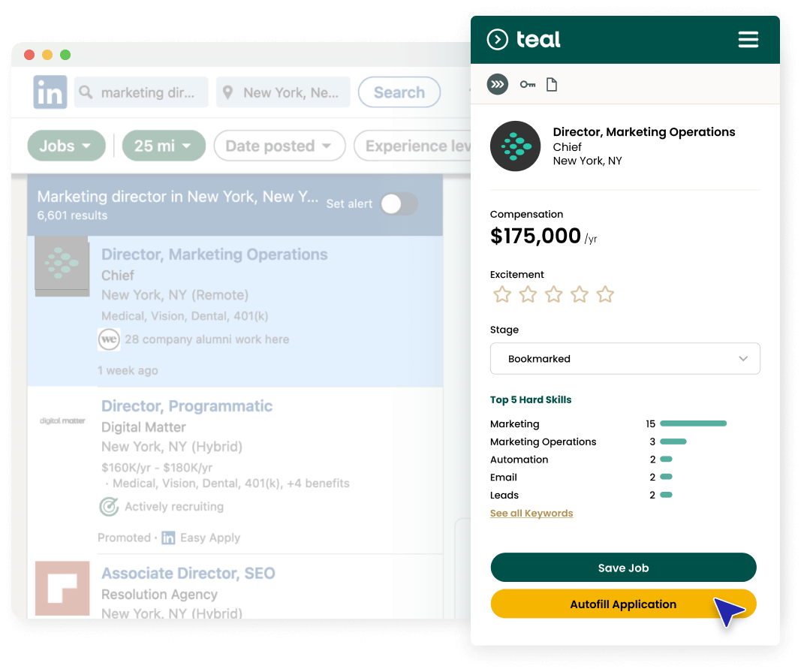Click the macOS red close window button
The image size is (801, 672).
[29, 55]
